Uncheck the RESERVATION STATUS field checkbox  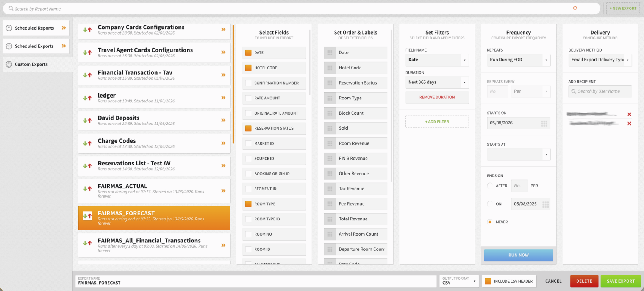[x=249, y=128]
